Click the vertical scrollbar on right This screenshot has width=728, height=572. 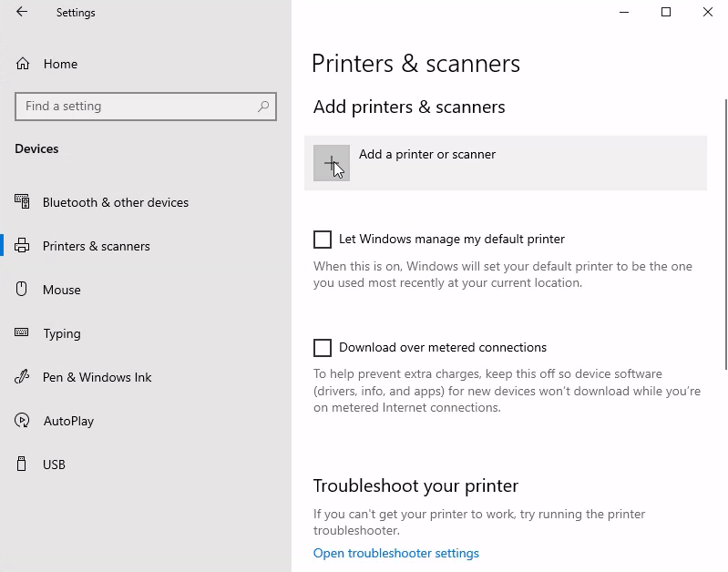pos(726,234)
